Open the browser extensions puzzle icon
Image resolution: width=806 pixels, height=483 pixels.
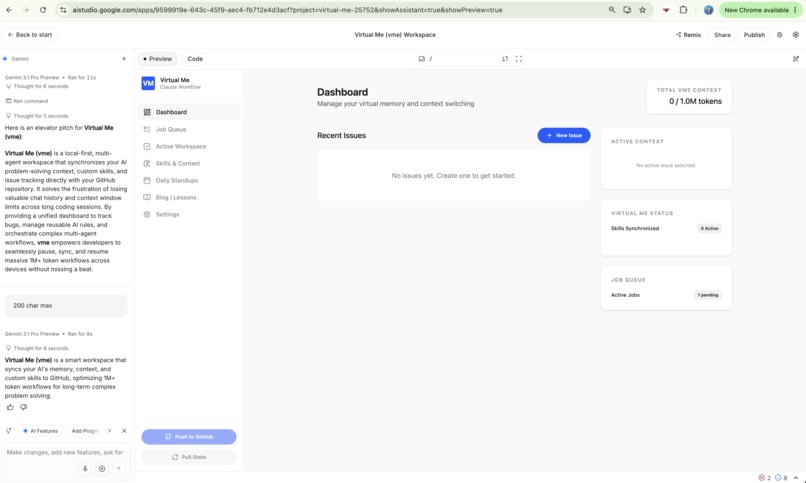(683, 10)
